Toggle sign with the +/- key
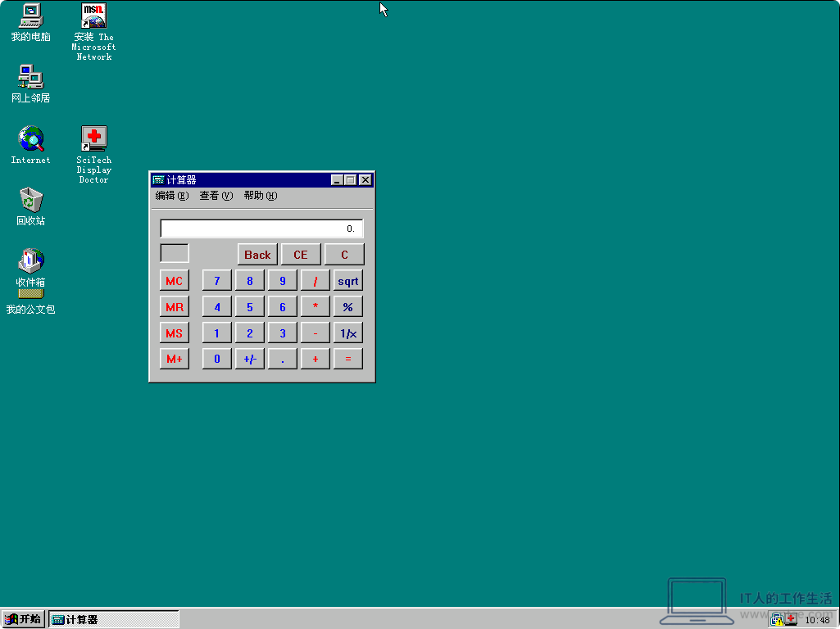The width and height of the screenshot is (840, 629). pos(250,359)
